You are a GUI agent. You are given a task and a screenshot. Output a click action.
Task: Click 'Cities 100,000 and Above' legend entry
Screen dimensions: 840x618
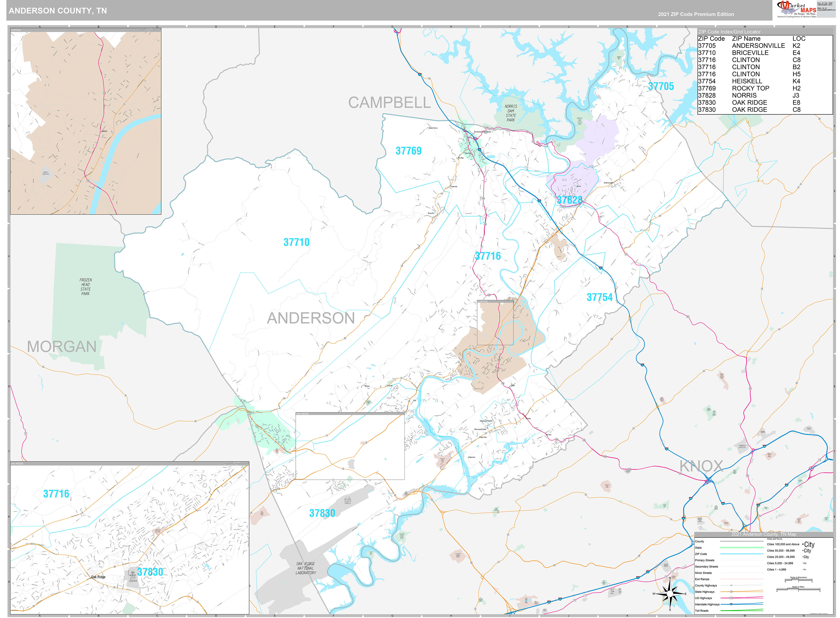tap(783, 544)
